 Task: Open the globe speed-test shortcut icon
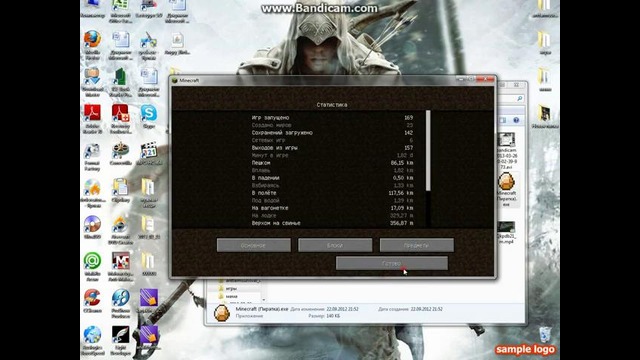point(93,339)
